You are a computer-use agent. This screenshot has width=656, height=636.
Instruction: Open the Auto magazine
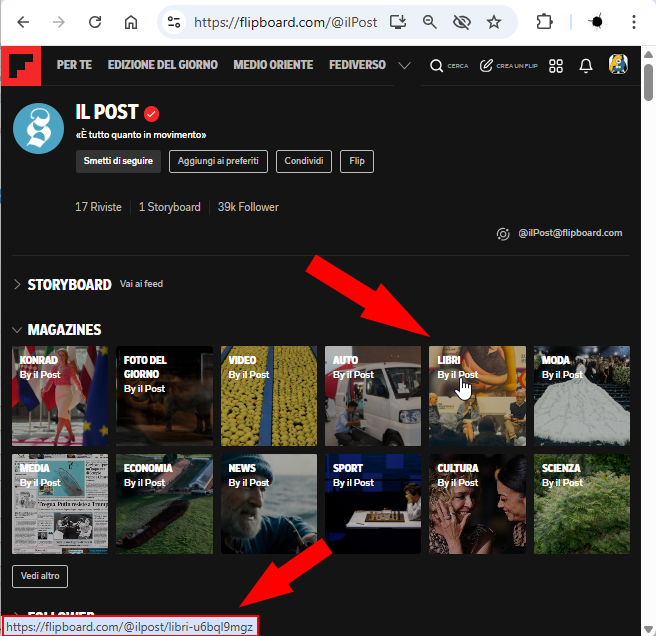click(373, 396)
